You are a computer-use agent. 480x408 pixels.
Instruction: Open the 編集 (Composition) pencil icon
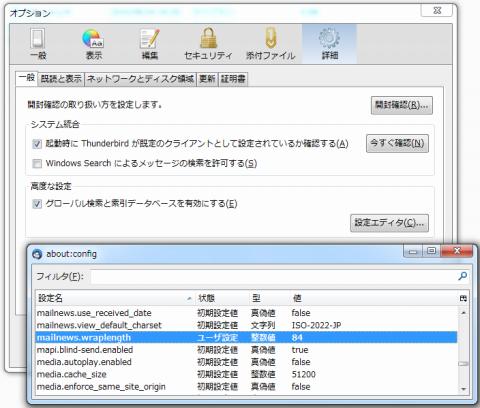click(x=150, y=44)
